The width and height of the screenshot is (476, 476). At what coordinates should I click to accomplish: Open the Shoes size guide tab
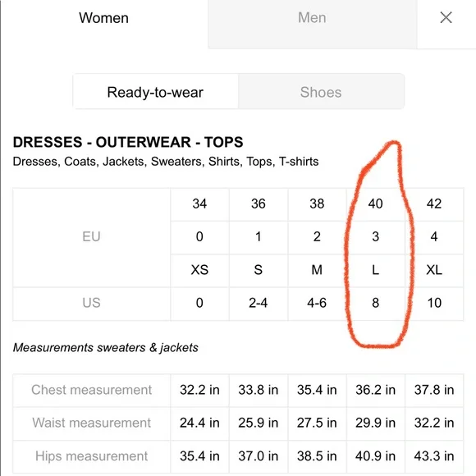tap(321, 92)
